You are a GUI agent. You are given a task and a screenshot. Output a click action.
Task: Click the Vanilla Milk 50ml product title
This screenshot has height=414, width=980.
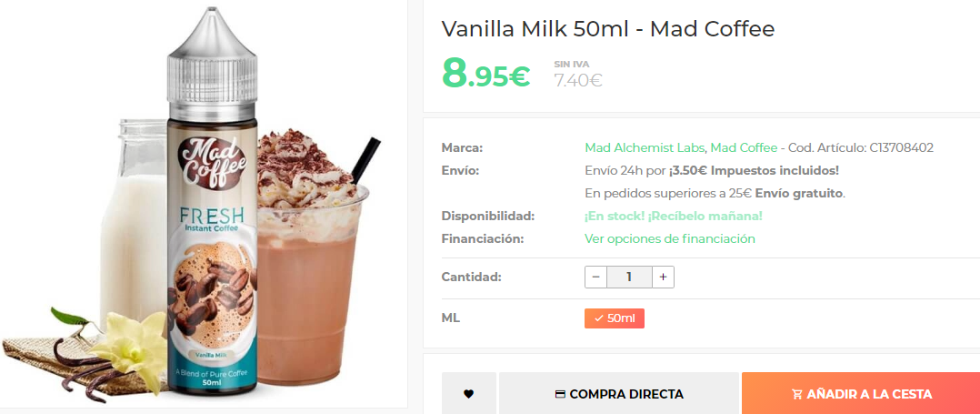pos(608,29)
